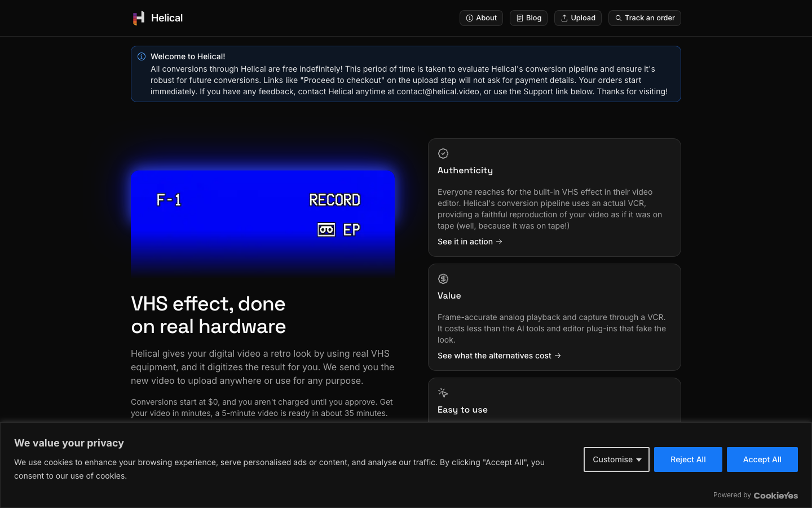Click the Authenticity card heading
This screenshot has height=508, width=812.
465,170
